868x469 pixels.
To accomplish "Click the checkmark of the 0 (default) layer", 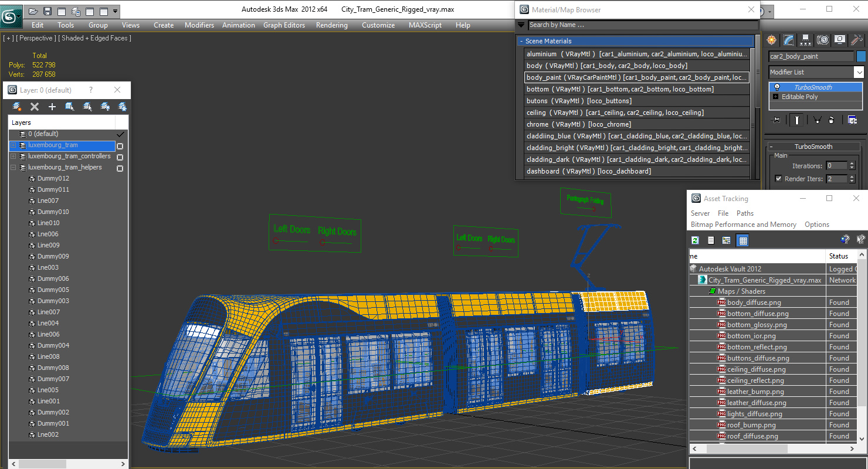I will click(120, 134).
